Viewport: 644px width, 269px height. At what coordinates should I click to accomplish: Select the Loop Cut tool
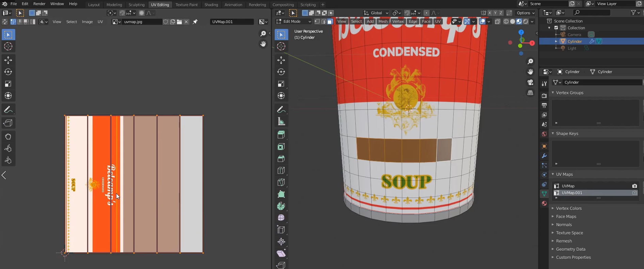tap(281, 170)
